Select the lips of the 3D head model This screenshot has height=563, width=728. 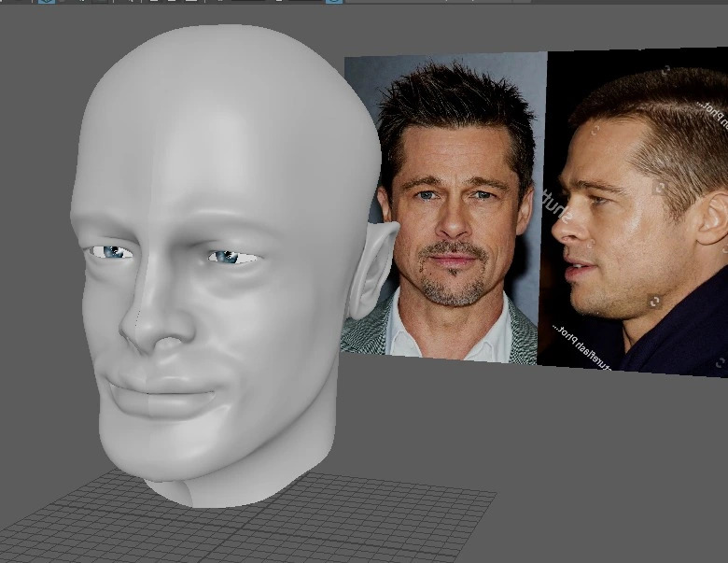[157, 392]
